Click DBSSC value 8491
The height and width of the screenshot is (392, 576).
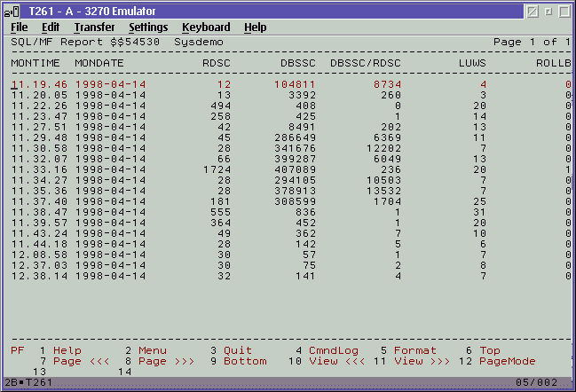pos(302,127)
